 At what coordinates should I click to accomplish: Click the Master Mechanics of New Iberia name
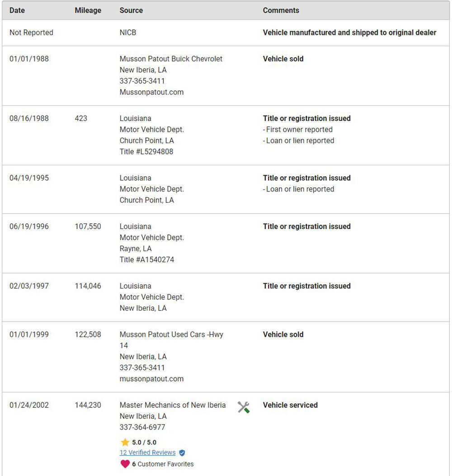coord(173,405)
